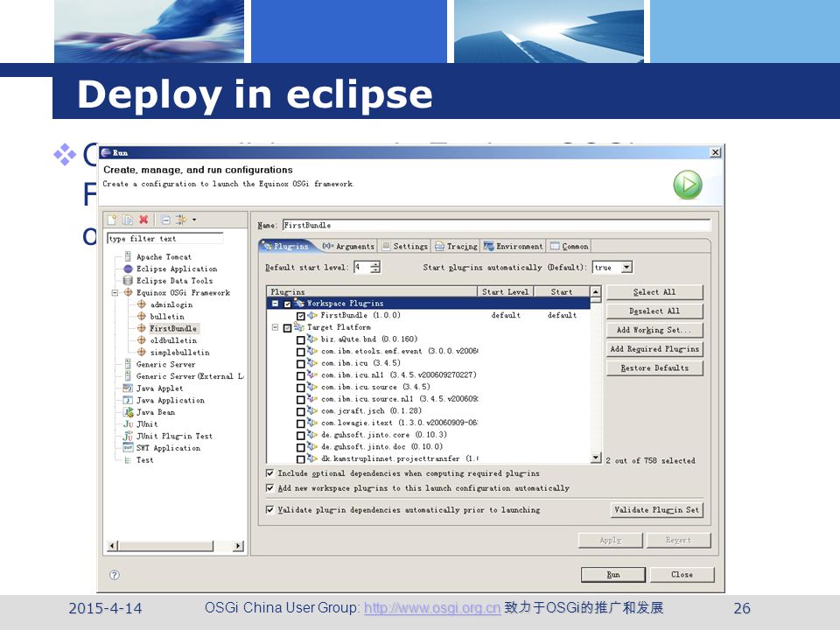Select JUnit Plug-in Test entry
This screenshot has height=630, width=840.
pyautogui.click(x=173, y=436)
